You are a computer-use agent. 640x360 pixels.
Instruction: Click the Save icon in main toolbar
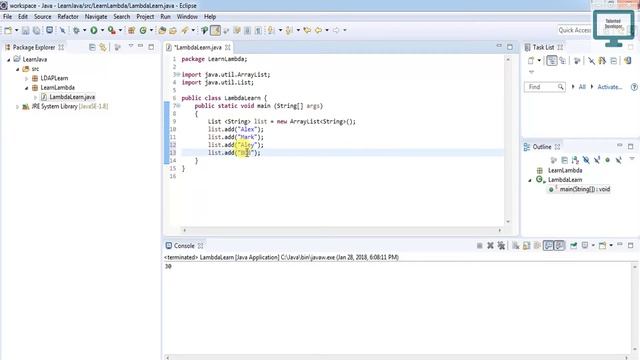tap(25, 30)
